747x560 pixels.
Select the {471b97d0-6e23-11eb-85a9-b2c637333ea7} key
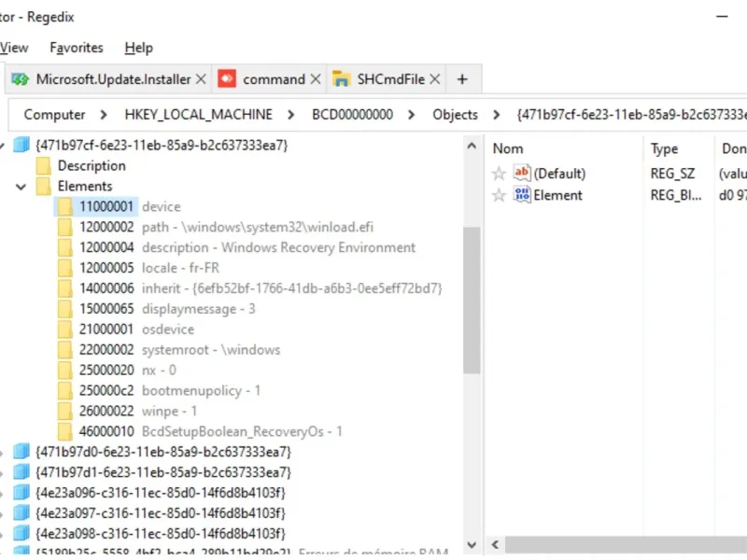[162, 452]
